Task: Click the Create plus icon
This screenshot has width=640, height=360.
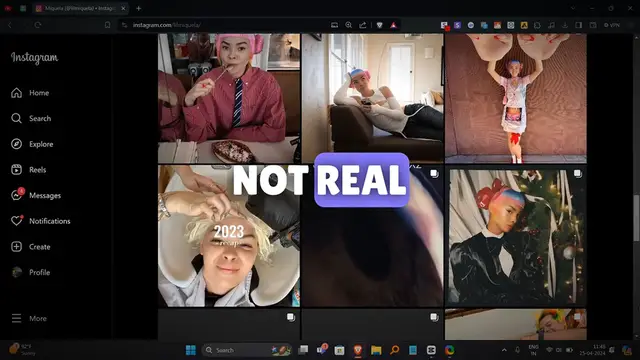Action: click(16, 247)
